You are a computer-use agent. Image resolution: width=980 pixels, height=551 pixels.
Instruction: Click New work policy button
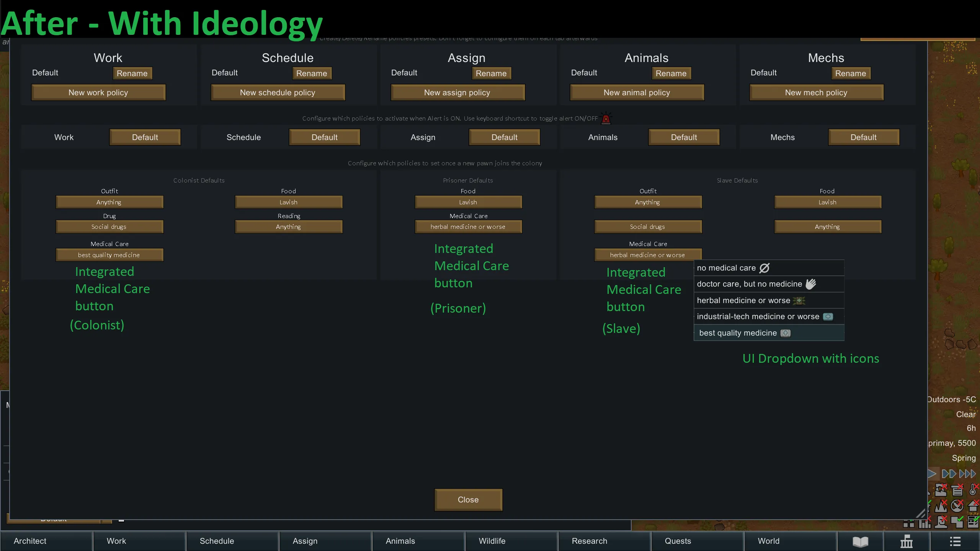(x=98, y=93)
